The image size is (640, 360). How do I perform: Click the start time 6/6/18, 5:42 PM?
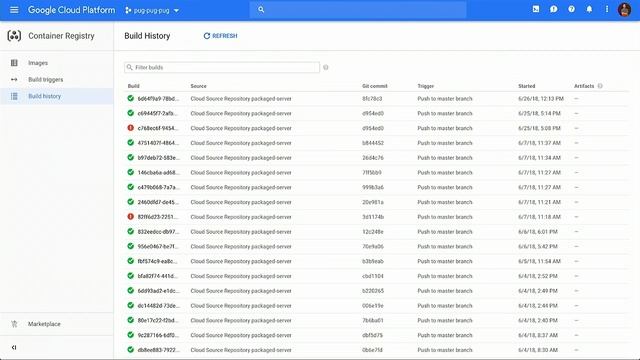coord(538,247)
